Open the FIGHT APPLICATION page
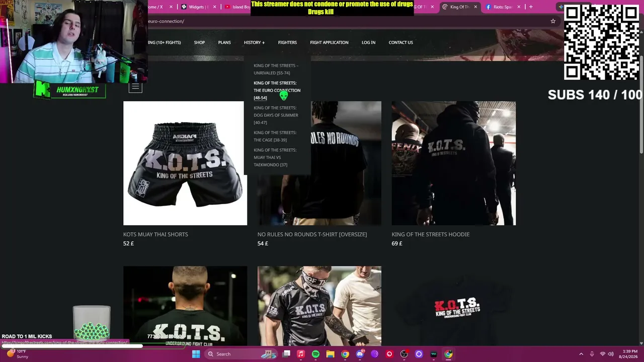Viewport: 644px width, 362px height. pos(329,42)
